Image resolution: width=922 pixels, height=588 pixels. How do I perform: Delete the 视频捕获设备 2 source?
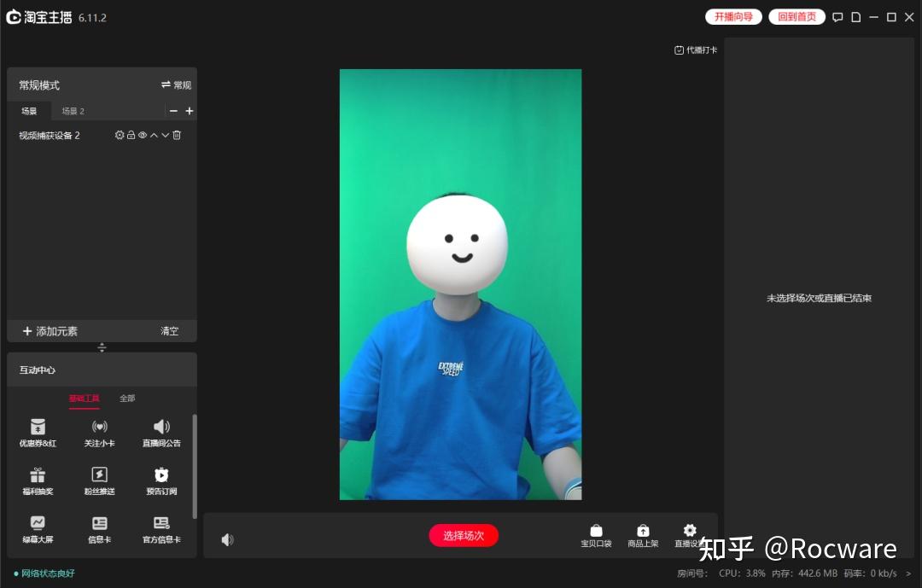coord(177,135)
